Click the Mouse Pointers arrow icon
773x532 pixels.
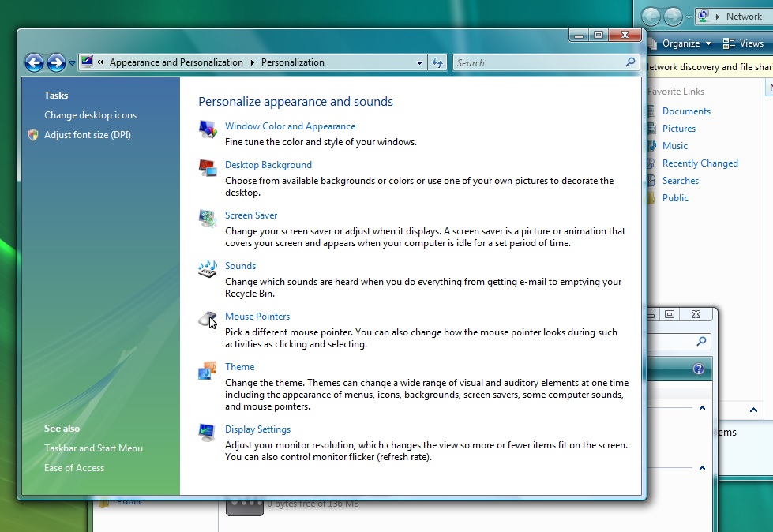(x=206, y=319)
